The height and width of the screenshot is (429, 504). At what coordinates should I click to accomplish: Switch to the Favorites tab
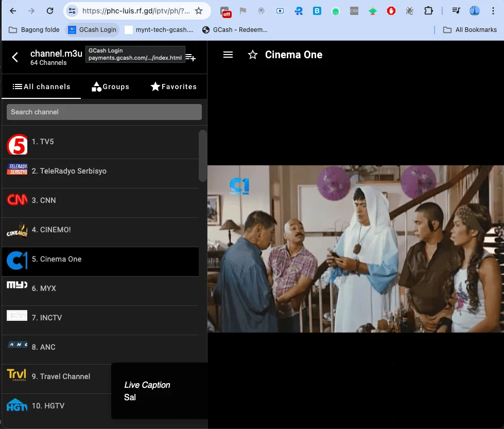(173, 87)
